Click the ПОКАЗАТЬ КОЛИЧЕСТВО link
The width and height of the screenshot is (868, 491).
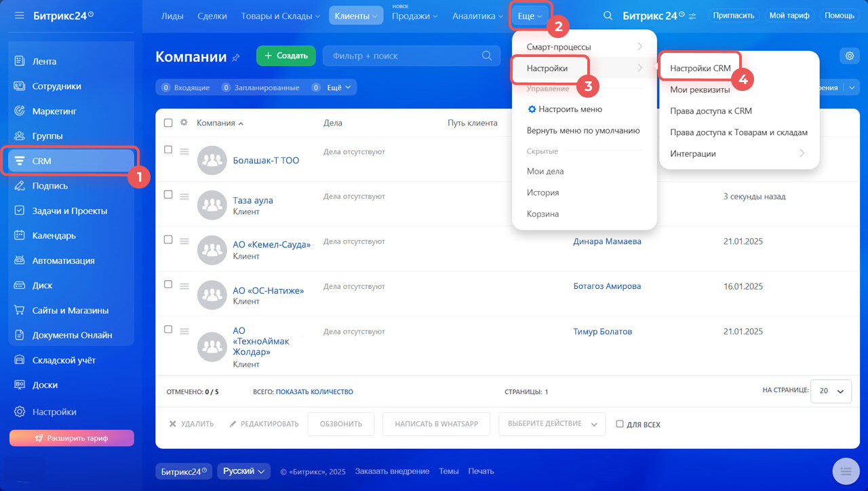coord(314,392)
